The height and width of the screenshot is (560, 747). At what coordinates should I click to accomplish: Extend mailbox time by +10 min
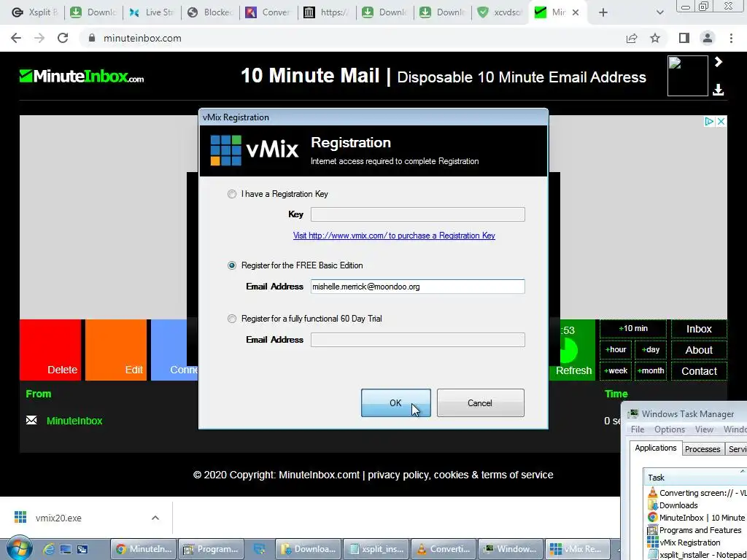pyautogui.click(x=633, y=329)
